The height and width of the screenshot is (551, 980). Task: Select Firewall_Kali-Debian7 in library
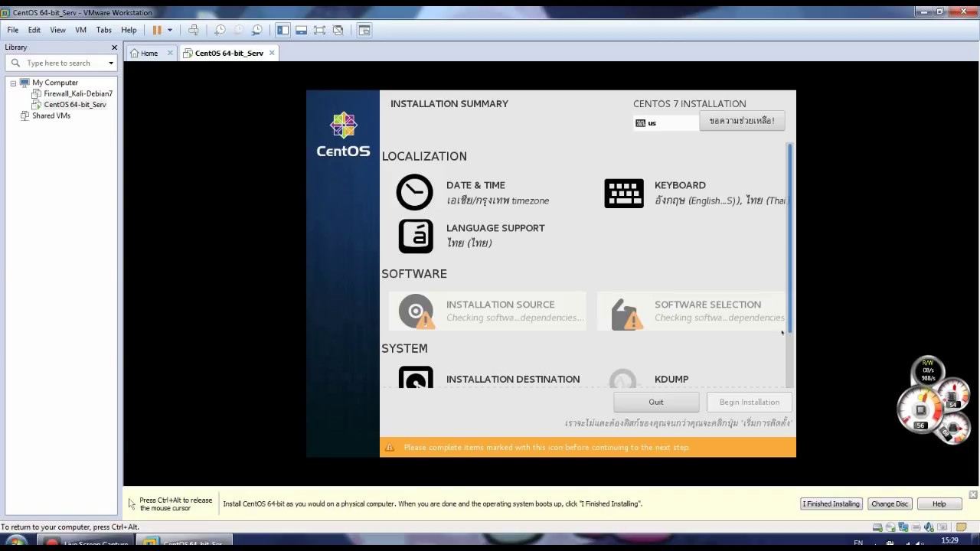[x=78, y=93]
